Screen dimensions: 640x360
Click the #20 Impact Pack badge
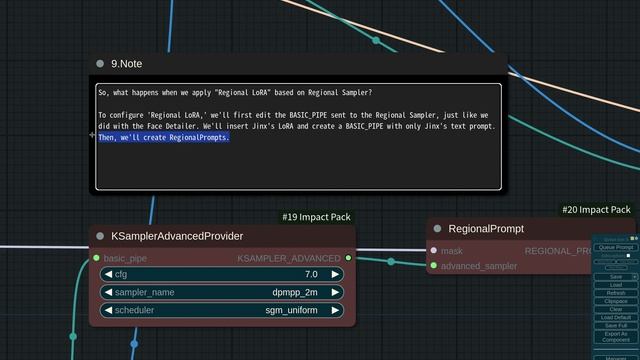(x=596, y=210)
